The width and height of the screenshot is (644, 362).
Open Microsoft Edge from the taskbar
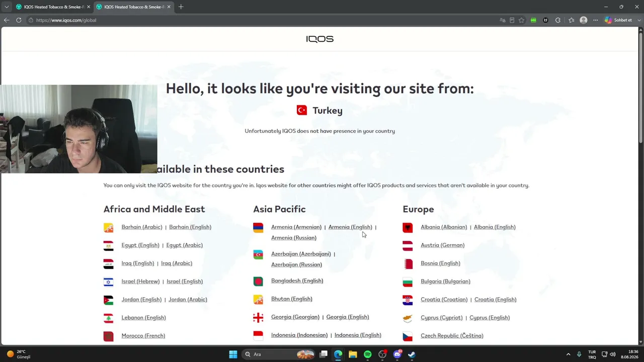(x=338, y=354)
